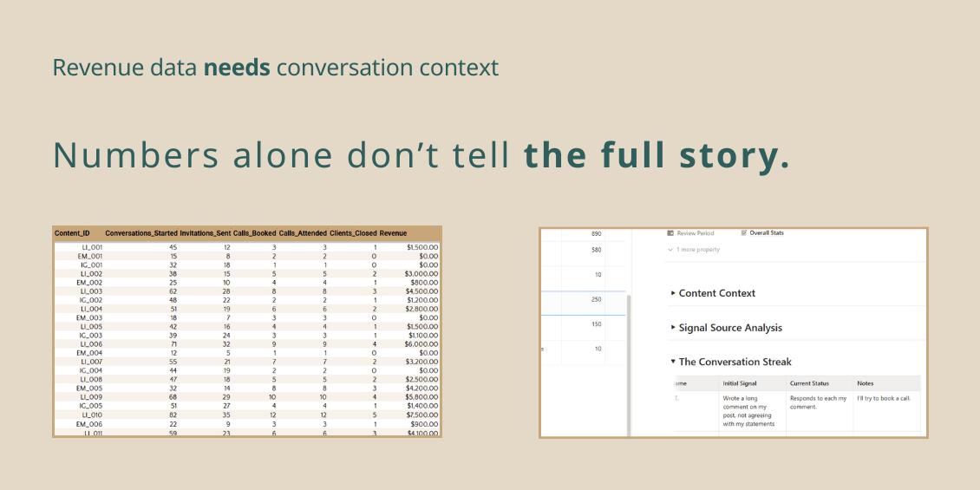Expand the Signal Source Analysis toggle
Viewport: 980px width, 490px height.
point(673,327)
